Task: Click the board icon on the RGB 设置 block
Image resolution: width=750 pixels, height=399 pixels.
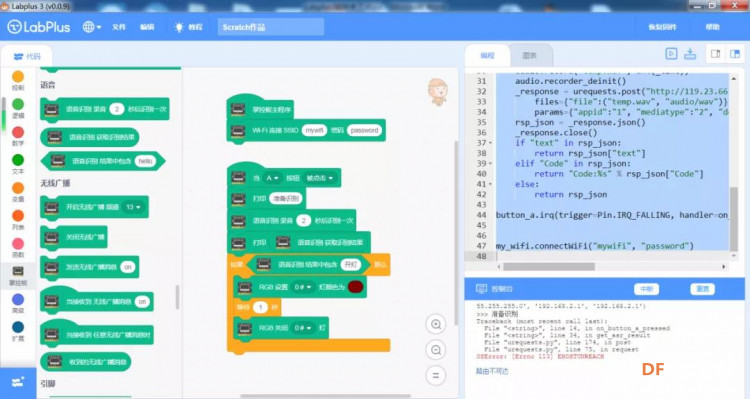Action: pos(245,287)
